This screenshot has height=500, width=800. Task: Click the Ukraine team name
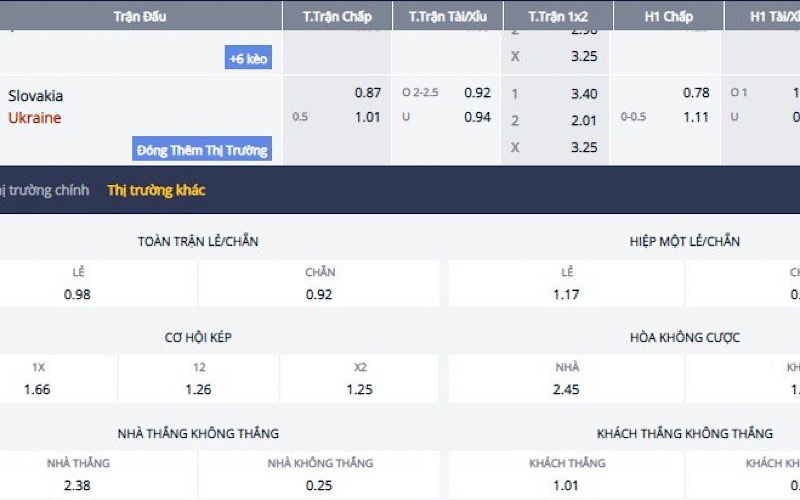point(35,118)
